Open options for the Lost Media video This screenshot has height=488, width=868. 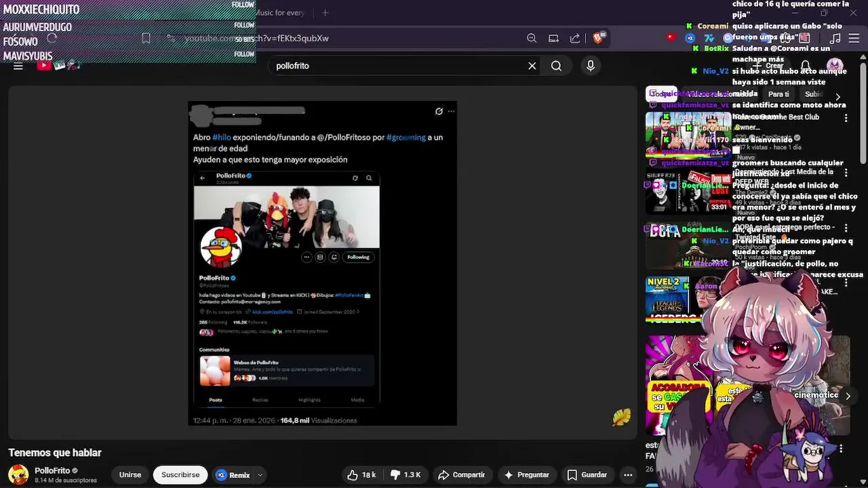tap(846, 174)
